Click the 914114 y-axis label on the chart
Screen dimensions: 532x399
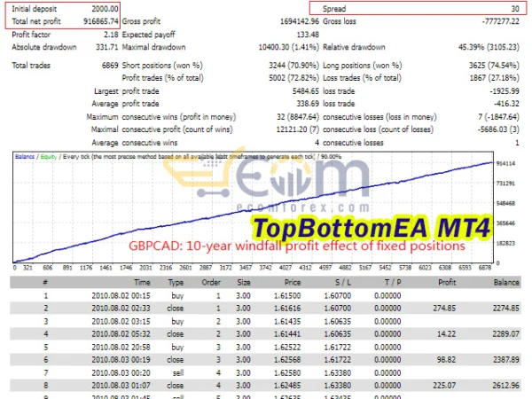pyautogui.click(x=505, y=163)
